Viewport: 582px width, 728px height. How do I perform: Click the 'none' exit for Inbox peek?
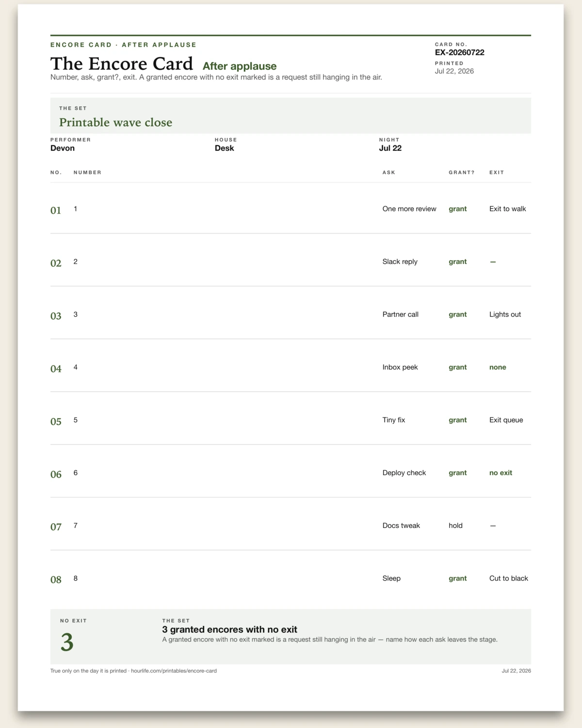(498, 367)
